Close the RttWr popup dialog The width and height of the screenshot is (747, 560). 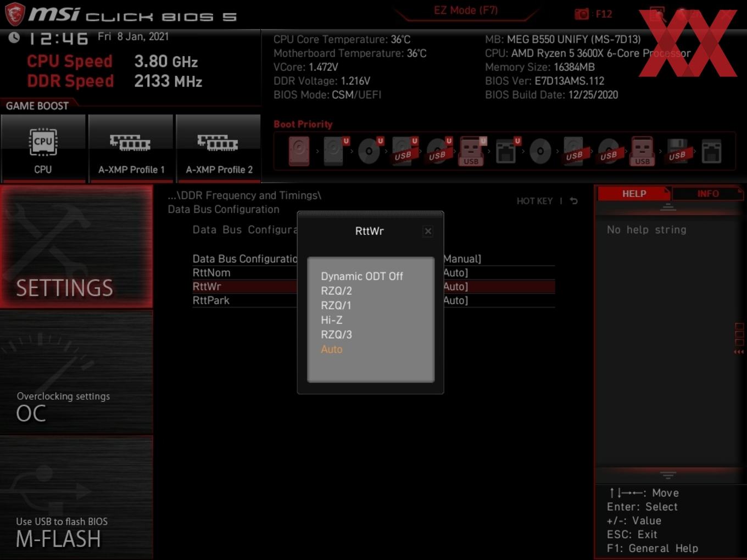[428, 232]
